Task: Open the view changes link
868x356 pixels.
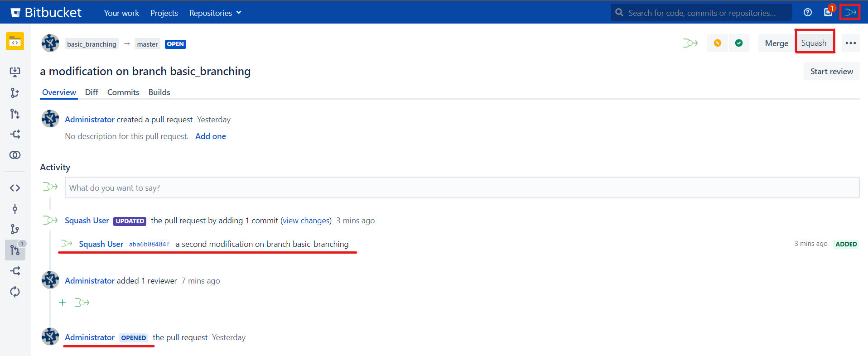Action: [307, 221]
